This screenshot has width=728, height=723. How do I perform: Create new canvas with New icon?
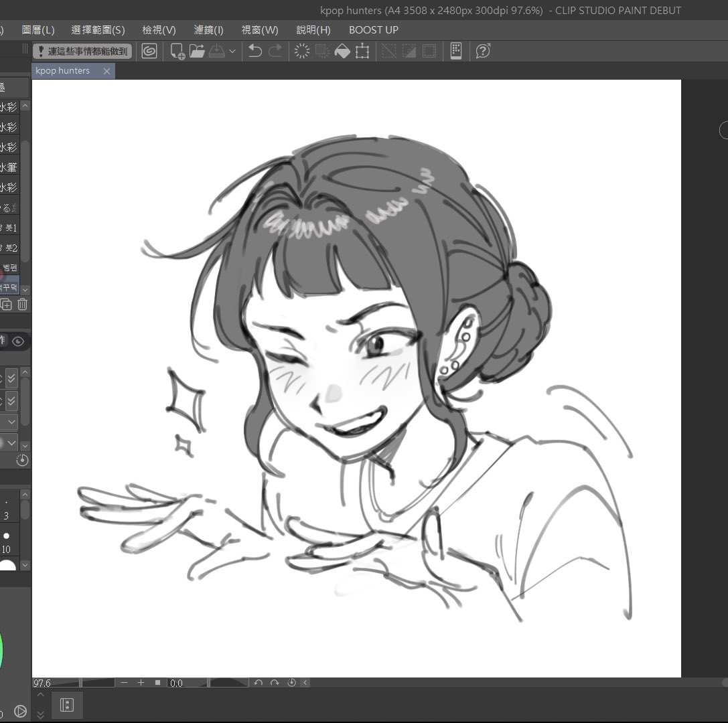coord(177,51)
